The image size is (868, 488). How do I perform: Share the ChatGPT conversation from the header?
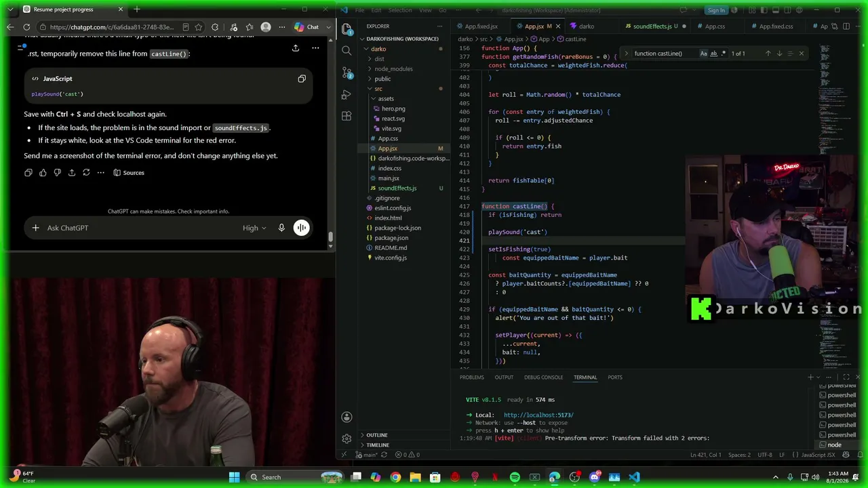[x=296, y=48]
